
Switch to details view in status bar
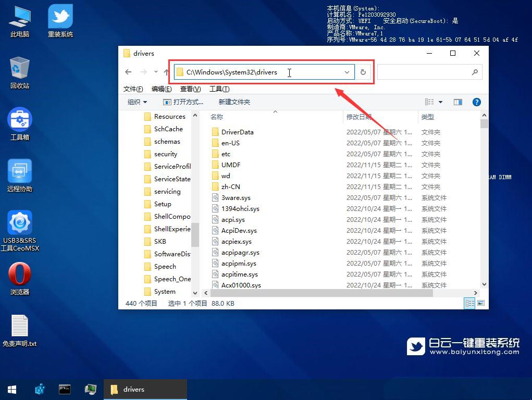tap(469, 303)
